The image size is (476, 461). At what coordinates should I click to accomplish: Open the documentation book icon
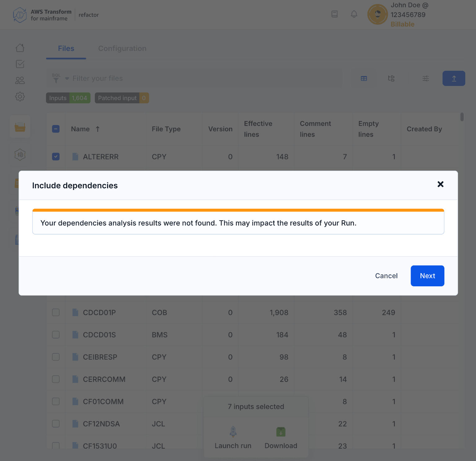(x=334, y=14)
